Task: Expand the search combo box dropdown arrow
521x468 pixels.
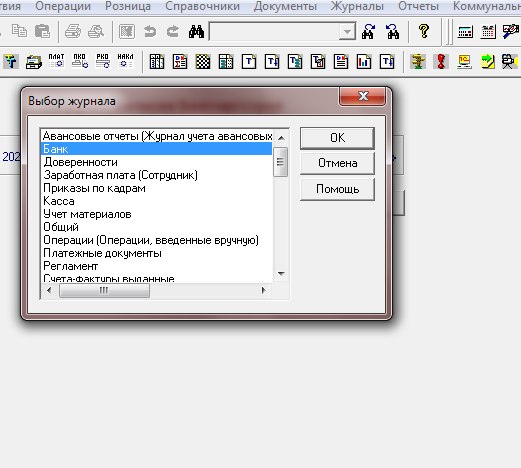Action: [347, 32]
